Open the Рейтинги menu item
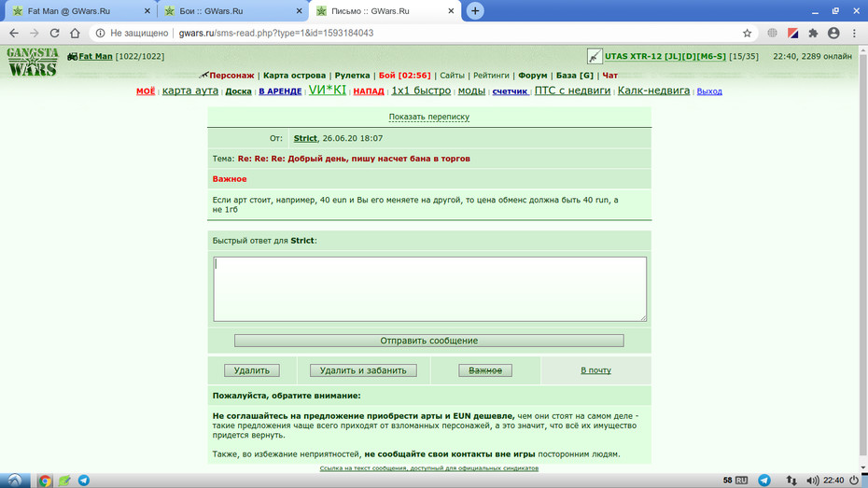Screen dimensions: 868x488 (491, 76)
